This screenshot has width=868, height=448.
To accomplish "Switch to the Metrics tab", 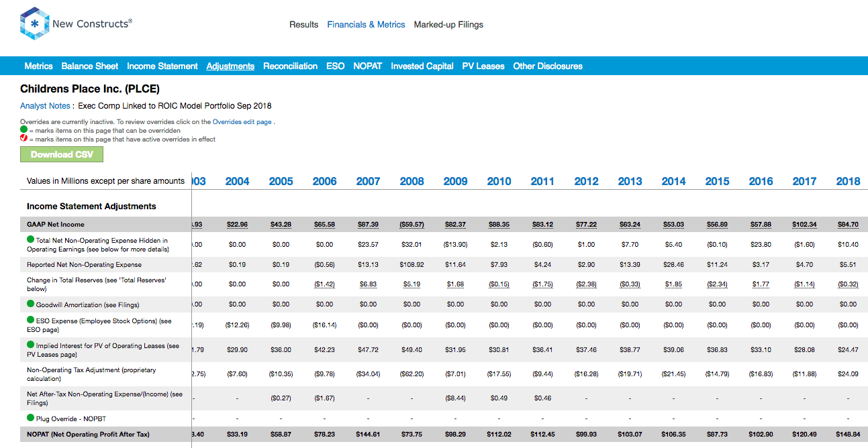I will pyautogui.click(x=38, y=66).
